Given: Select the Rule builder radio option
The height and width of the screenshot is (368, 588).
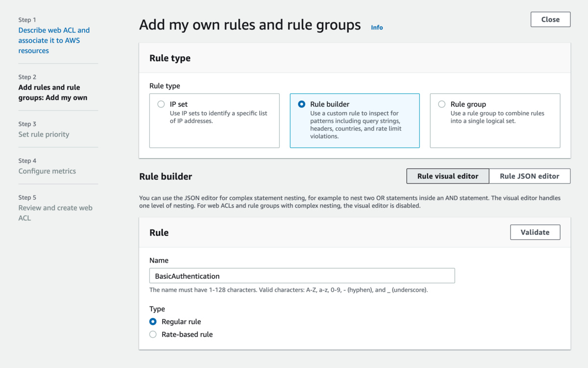Looking at the screenshot, I should pyautogui.click(x=302, y=104).
